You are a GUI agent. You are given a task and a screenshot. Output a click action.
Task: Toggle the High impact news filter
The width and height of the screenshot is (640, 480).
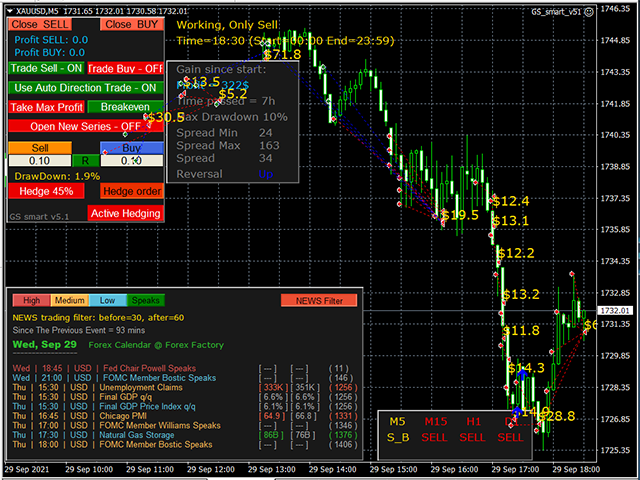click(31, 300)
